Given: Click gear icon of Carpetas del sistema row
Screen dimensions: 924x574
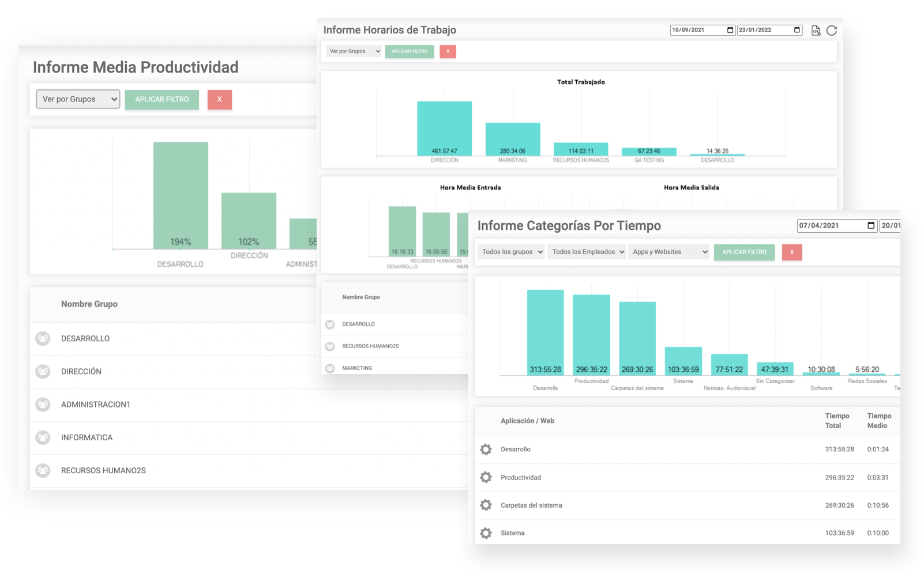Looking at the screenshot, I should 486,505.
